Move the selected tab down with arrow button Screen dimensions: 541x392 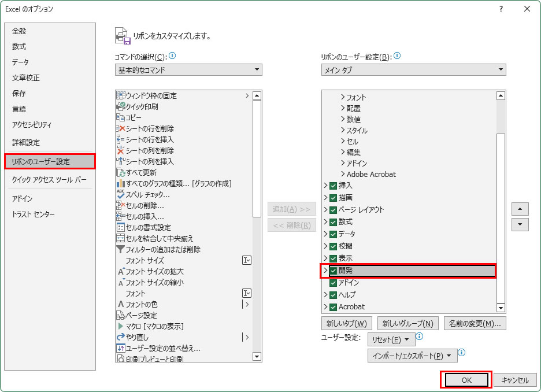pos(520,224)
